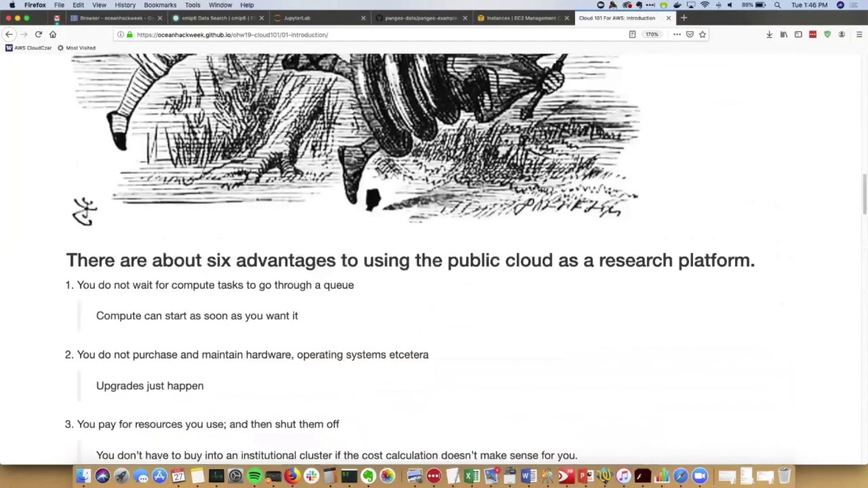Save page to Pocket
Viewport: 868px width, 488px height.
tap(690, 35)
